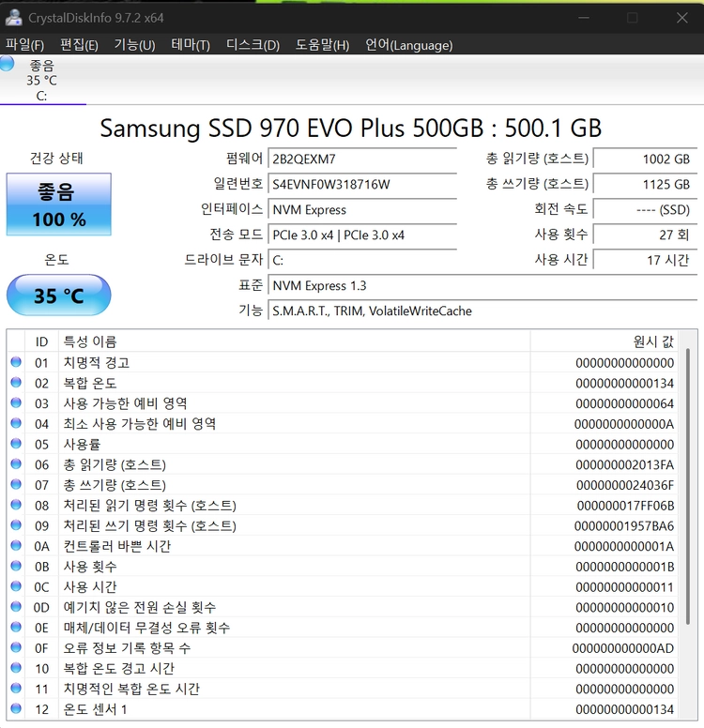Screen dimensions: 704x728
Task: Select the 온도 센서 1 attribute name
Action: (x=95, y=709)
